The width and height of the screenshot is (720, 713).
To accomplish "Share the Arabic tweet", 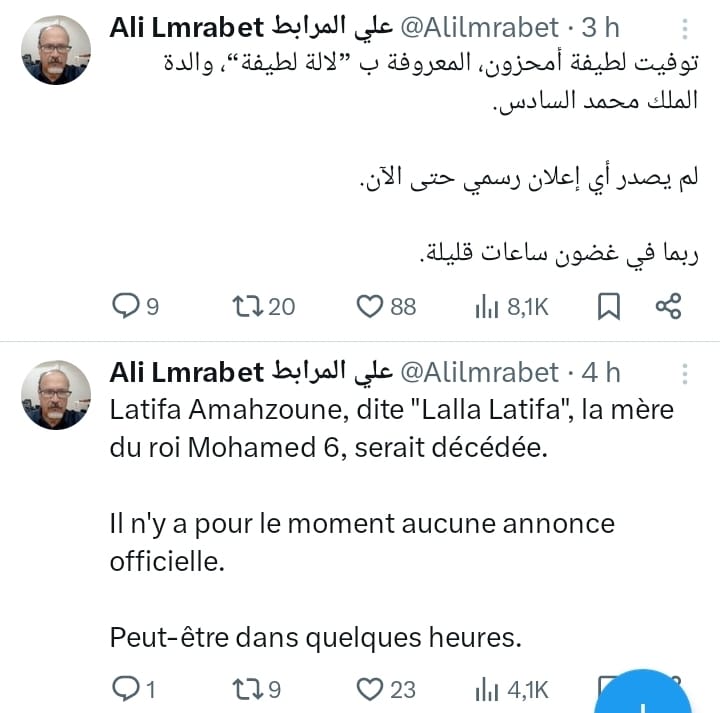I will click(x=667, y=306).
